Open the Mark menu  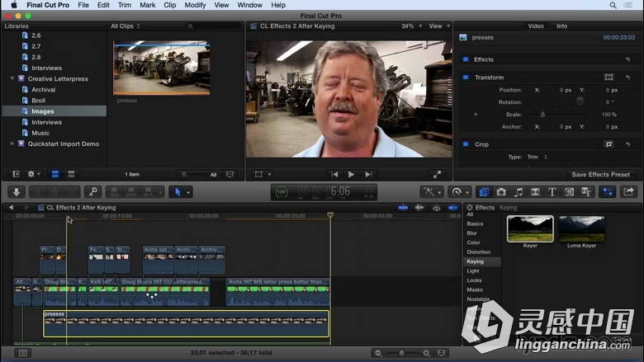147,5
